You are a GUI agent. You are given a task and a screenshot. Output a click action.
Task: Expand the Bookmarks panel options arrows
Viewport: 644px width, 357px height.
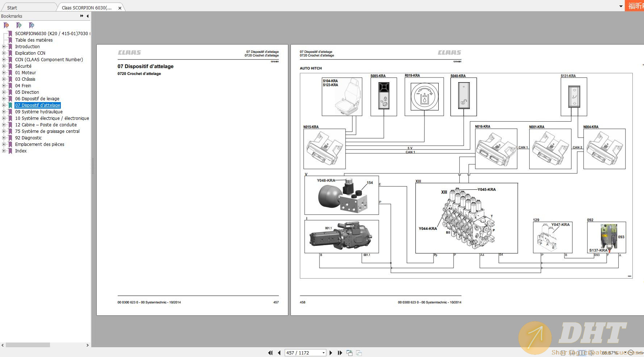(82, 16)
